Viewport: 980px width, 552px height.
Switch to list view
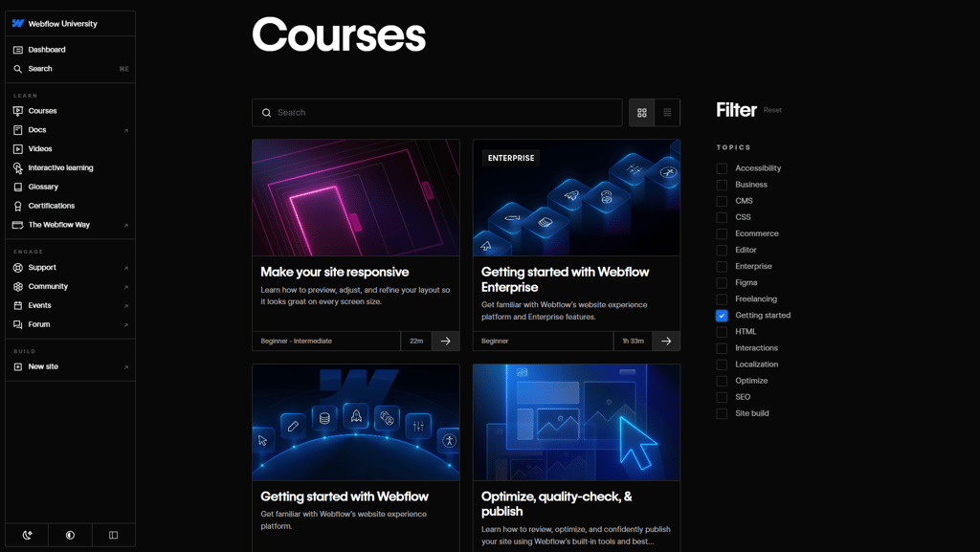pyautogui.click(x=667, y=113)
